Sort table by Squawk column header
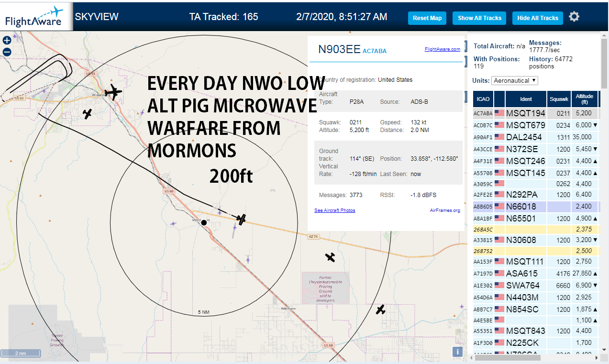 tap(559, 99)
